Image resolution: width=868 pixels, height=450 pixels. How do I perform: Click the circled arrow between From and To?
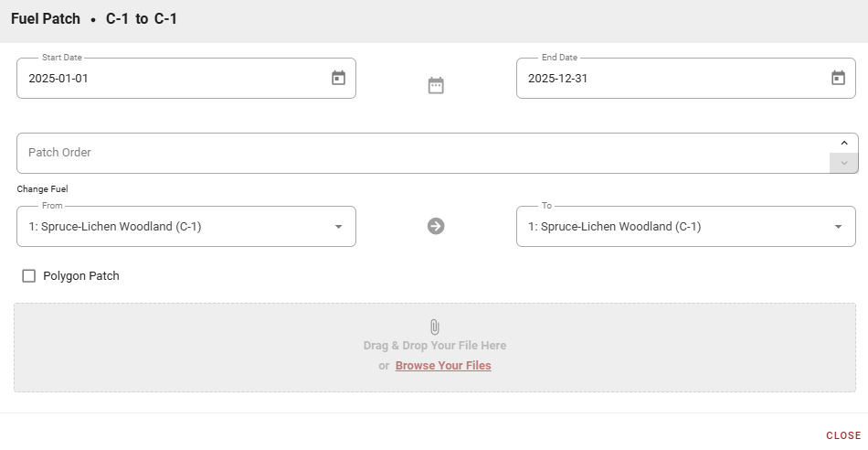pos(436,226)
